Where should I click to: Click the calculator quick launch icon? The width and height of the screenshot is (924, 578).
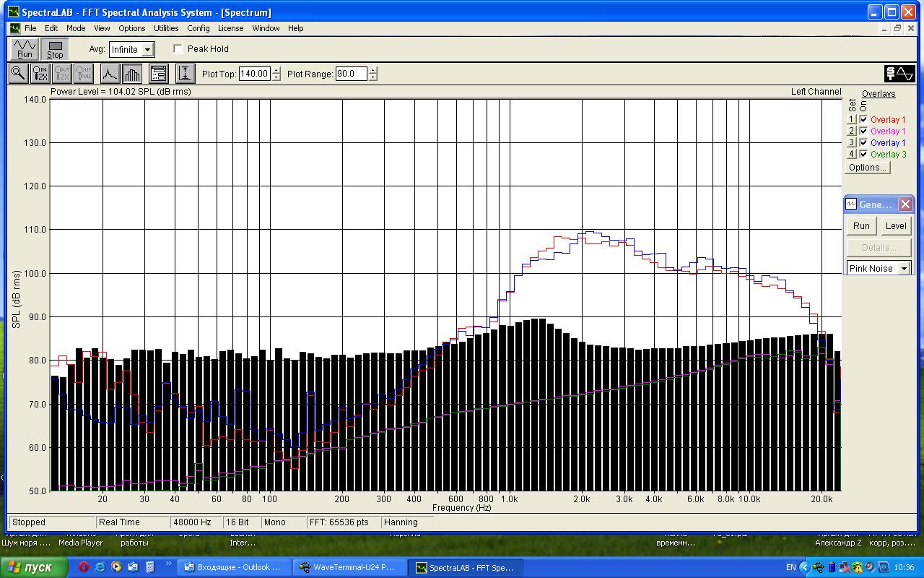tap(149, 567)
